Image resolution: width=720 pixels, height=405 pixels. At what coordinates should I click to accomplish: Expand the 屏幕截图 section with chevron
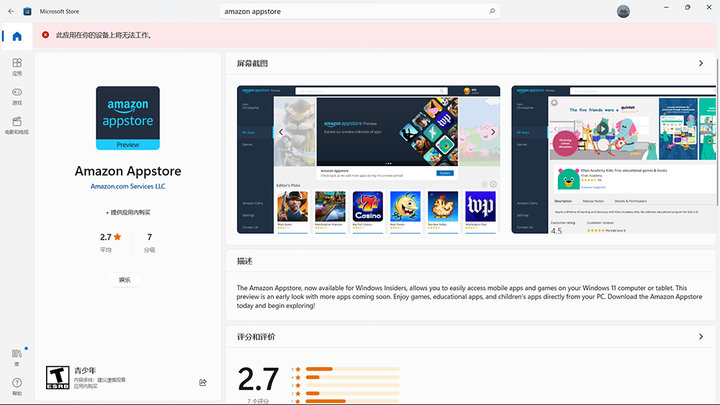pyautogui.click(x=701, y=63)
